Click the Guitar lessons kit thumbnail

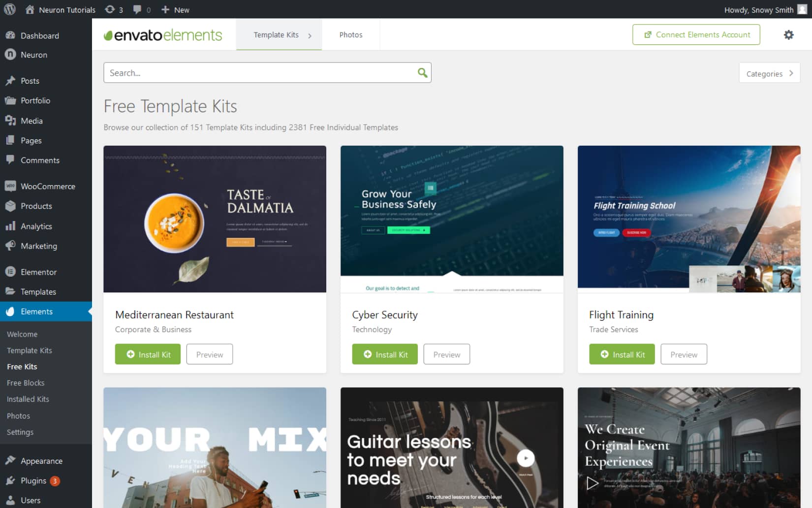[x=451, y=448]
